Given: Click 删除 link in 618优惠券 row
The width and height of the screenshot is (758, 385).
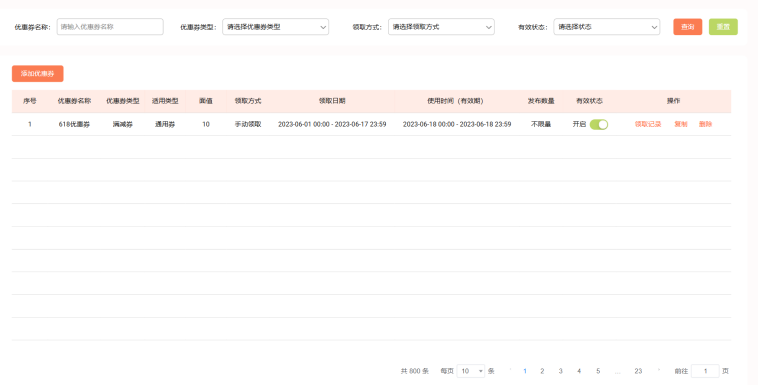Looking at the screenshot, I should click(x=705, y=124).
